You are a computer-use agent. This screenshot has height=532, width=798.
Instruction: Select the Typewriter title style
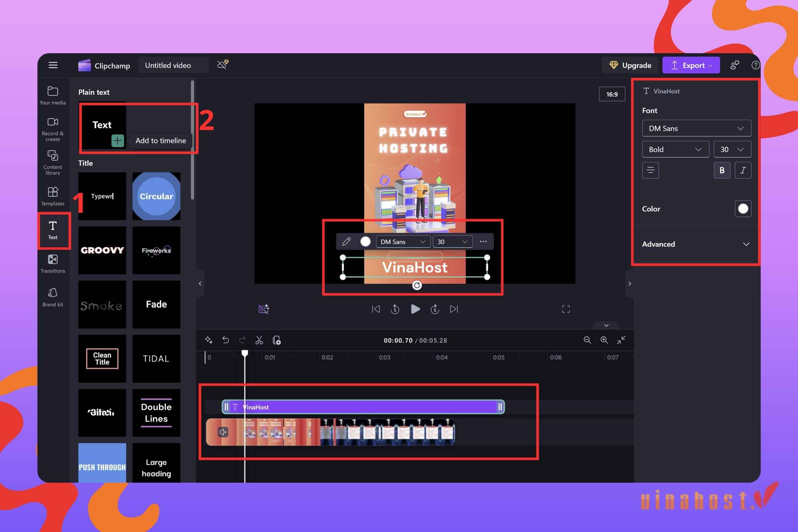[x=102, y=196]
